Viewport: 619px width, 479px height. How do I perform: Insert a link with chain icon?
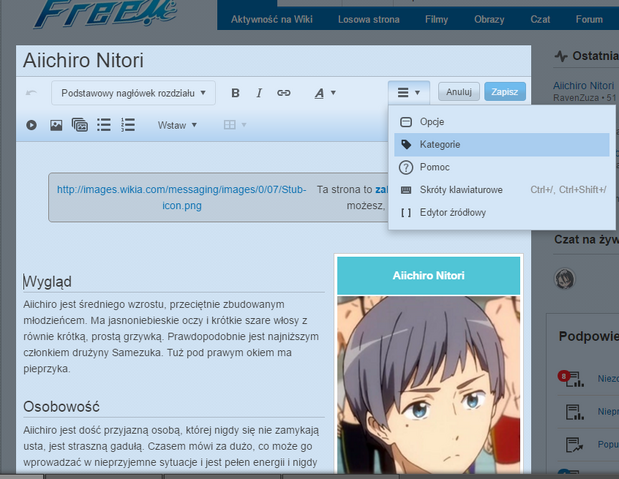pyautogui.click(x=283, y=93)
